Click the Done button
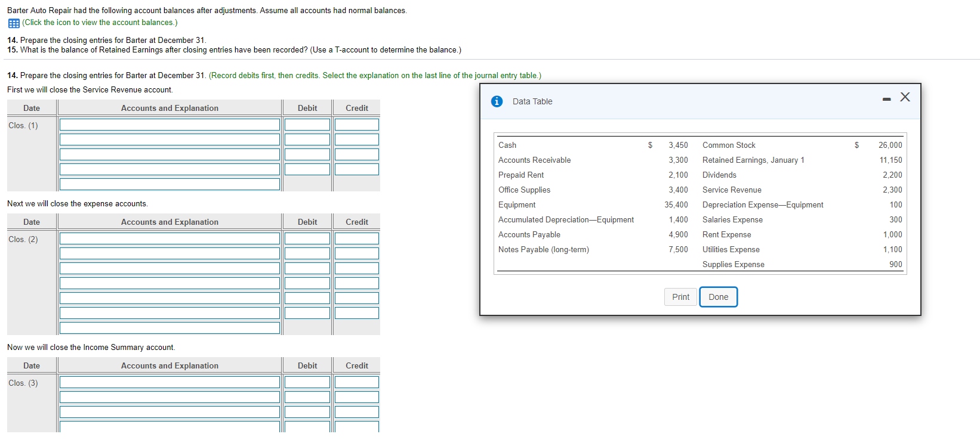 (x=719, y=297)
